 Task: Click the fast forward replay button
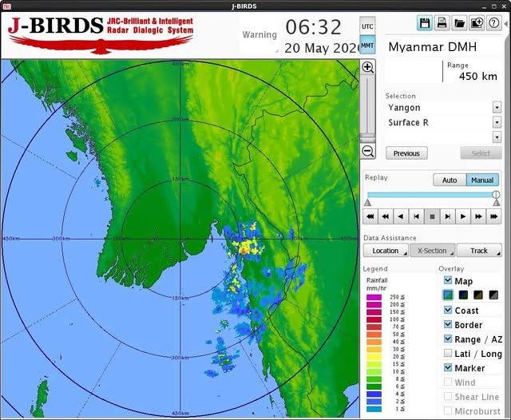tap(478, 216)
